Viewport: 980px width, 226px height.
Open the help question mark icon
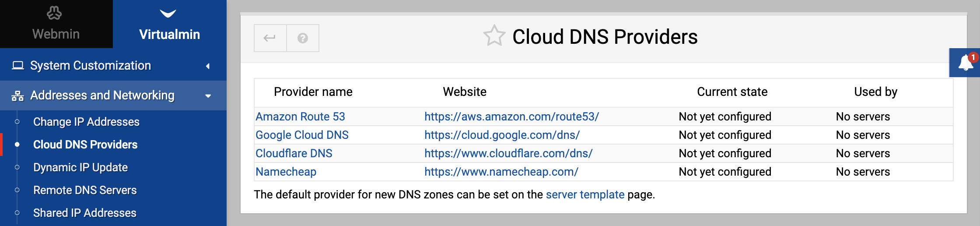tap(303, 38)
